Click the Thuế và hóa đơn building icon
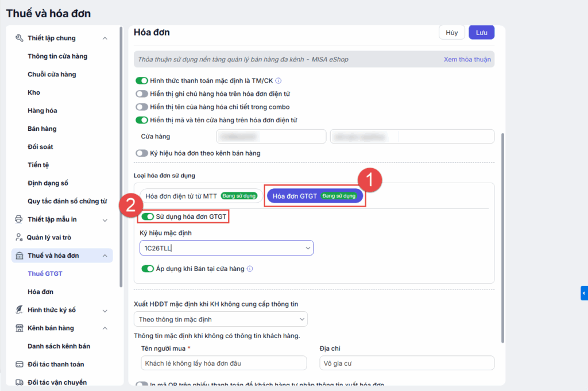Screen dimensions: 588x391 [x=19, y=255]
